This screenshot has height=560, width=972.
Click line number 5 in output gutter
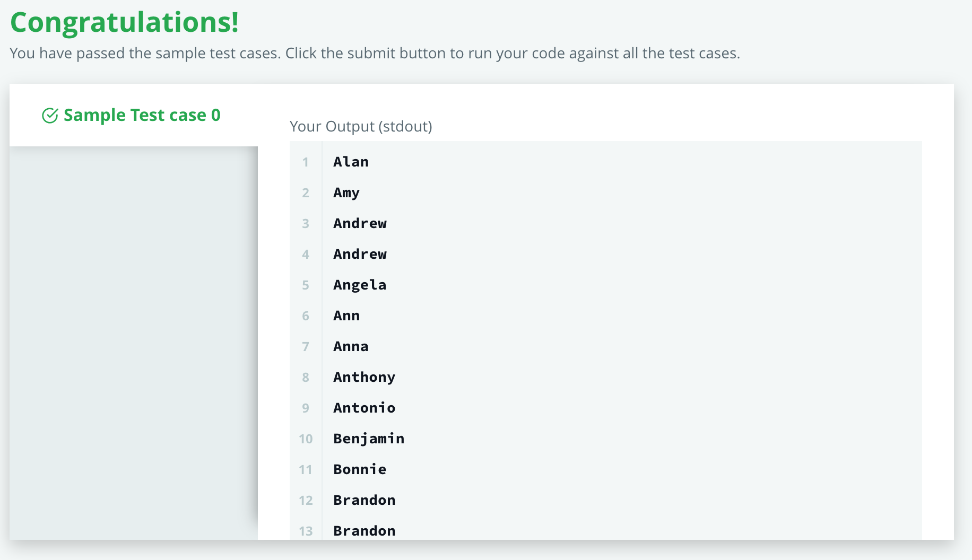pyautogui.click(x=306, y=285)
